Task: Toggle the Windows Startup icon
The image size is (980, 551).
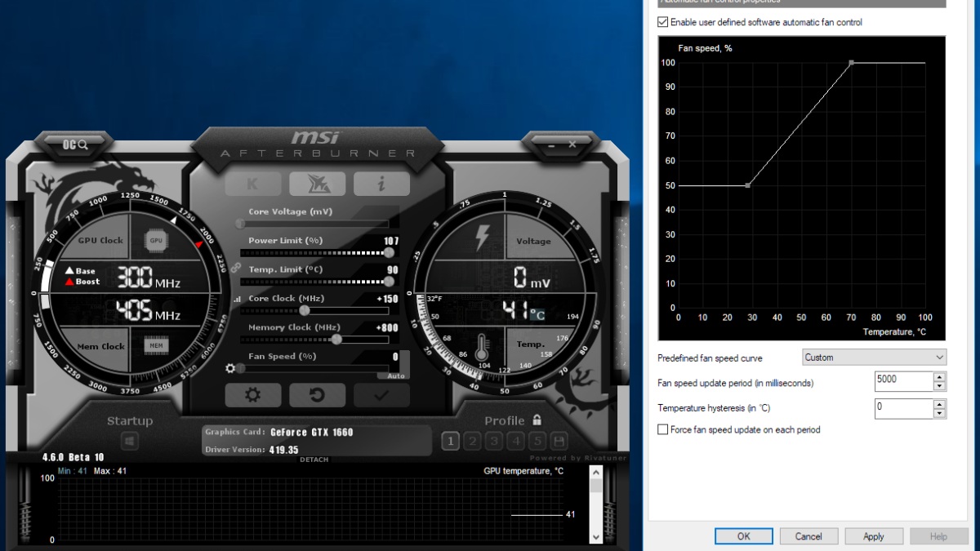Action: (130, 442)
